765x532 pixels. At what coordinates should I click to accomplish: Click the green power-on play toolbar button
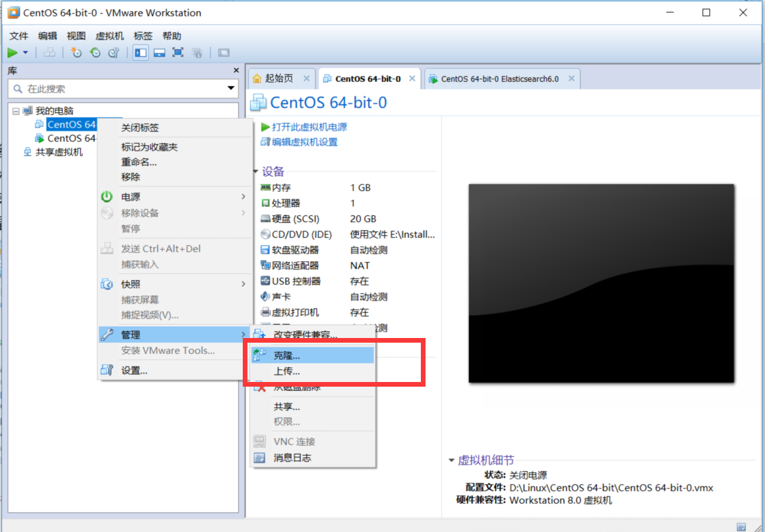point(13,53)
